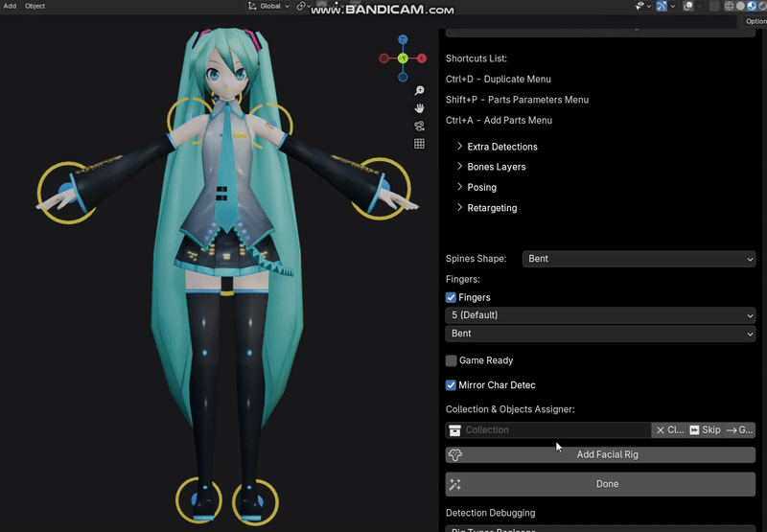Select the pelvis yellow marker between thighs
767x532 pixels.
pos(227,293)
